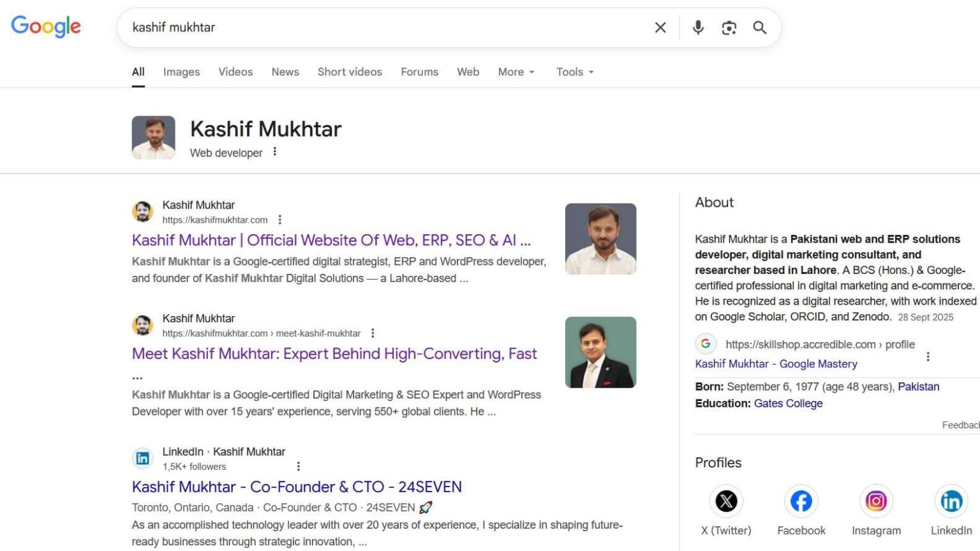Open more options for kashifmukhtar.com result
Screen dimensions: 980x551
tap(279, 220)
